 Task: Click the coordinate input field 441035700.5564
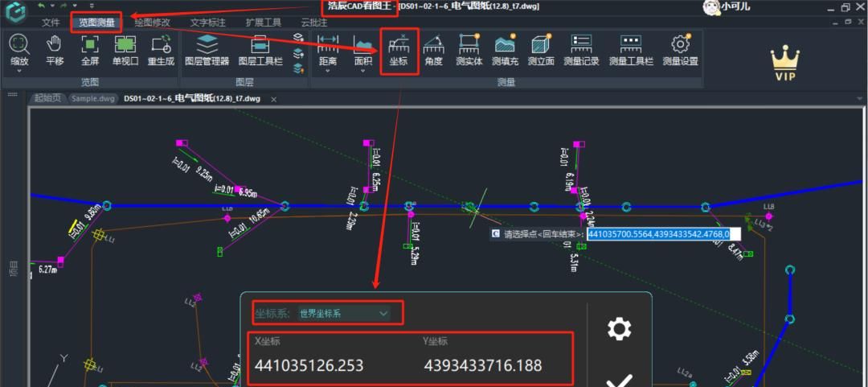point(663,234)
